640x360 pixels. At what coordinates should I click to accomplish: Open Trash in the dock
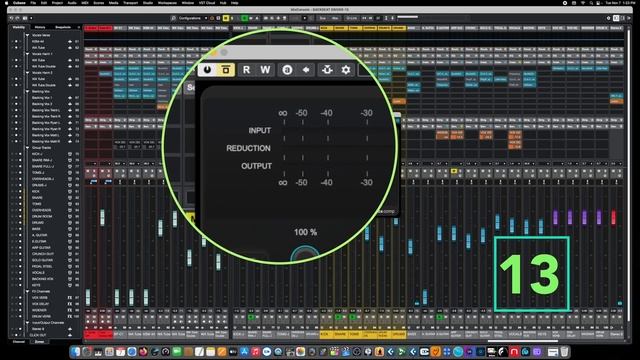(564, 351)
